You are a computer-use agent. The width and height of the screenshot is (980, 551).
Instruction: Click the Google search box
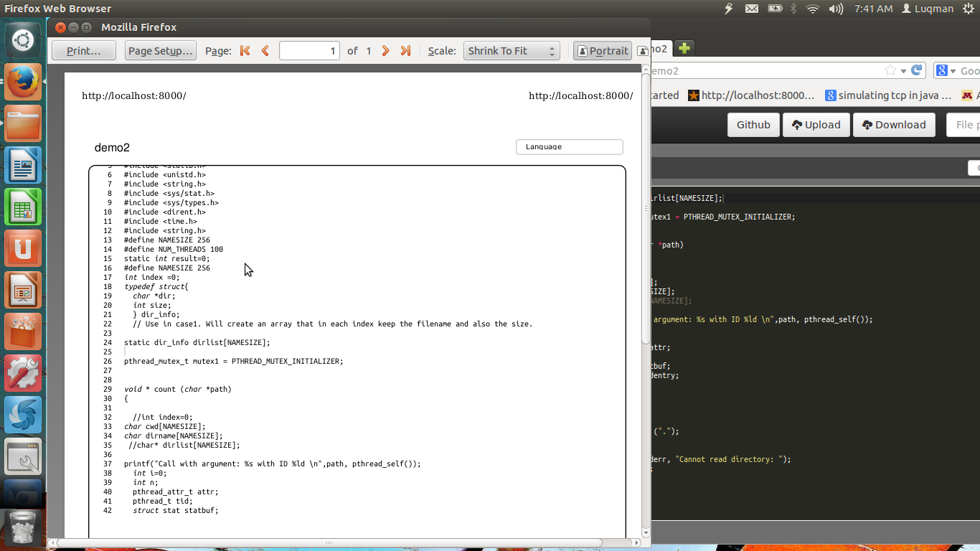point(970,70)
